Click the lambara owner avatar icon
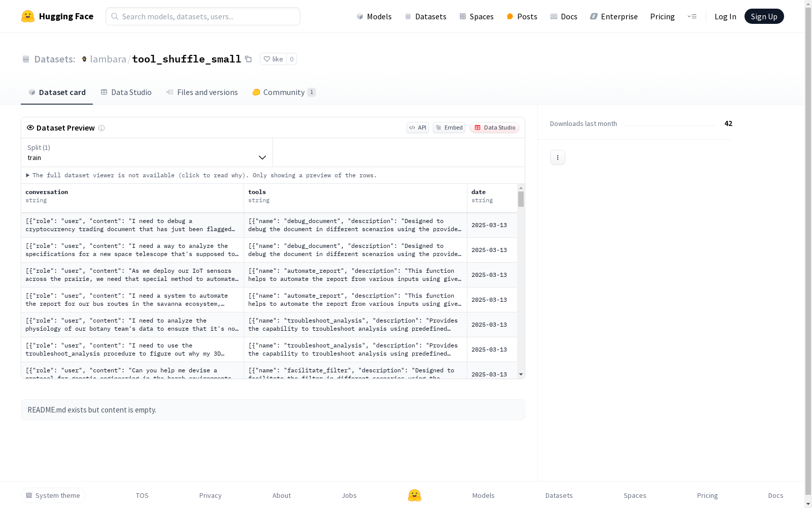The height and width of the screenshot is (508, 812). (84, 59)
